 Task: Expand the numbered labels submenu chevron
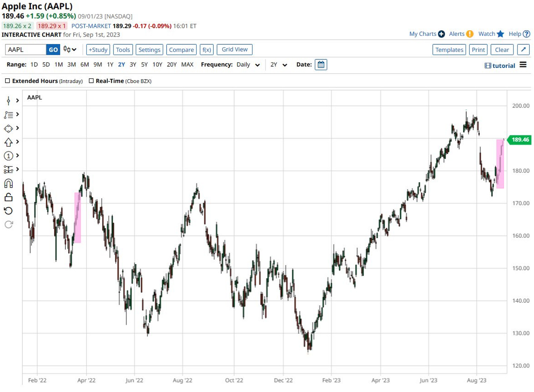pos(18,156)
